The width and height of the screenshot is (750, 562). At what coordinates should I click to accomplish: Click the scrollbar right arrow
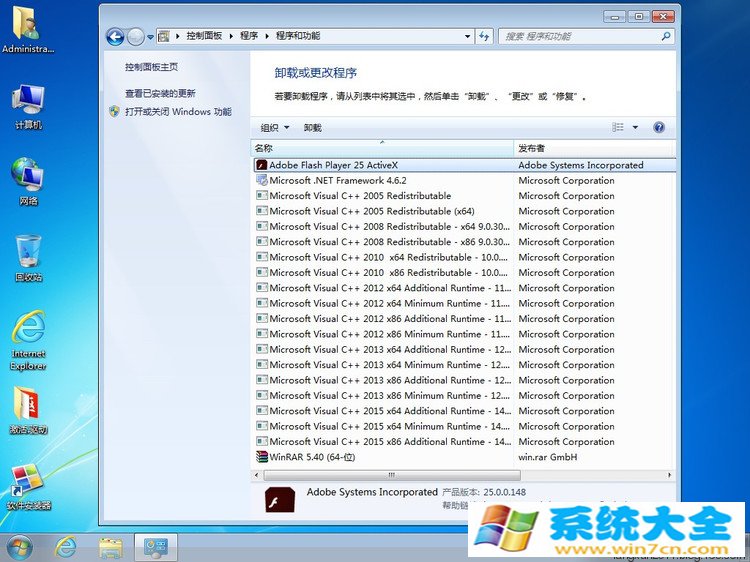669,475
